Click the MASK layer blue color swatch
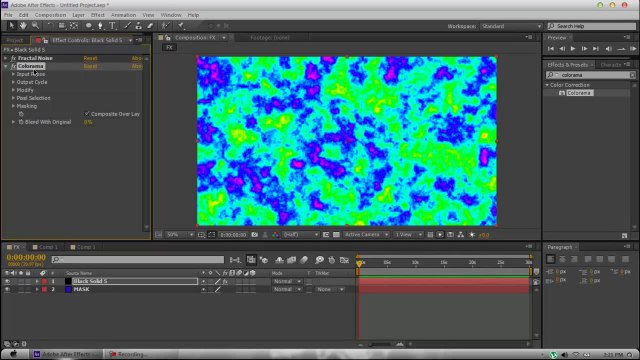The width and height of the screenshot is (640, 360). point(68,289)
